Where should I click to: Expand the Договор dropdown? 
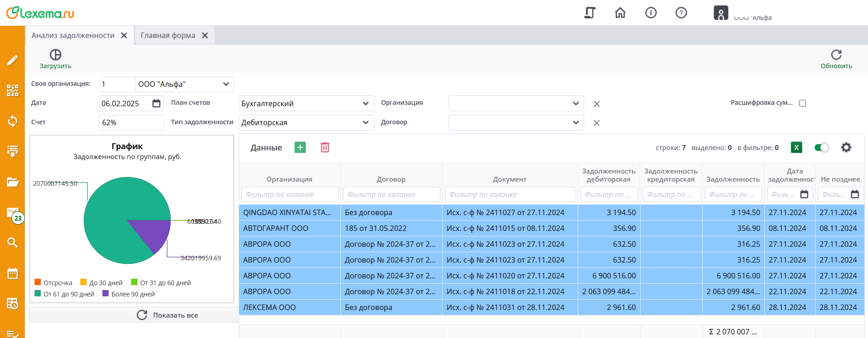pos(576,122)
